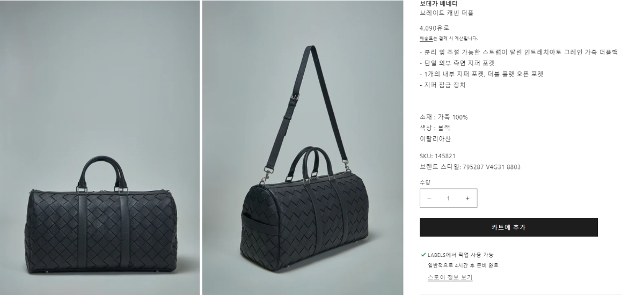The height and width of the screenshot is (295, 644).
Task: Click the 소재 : 가죽 100% line
Action: [444, 117]
